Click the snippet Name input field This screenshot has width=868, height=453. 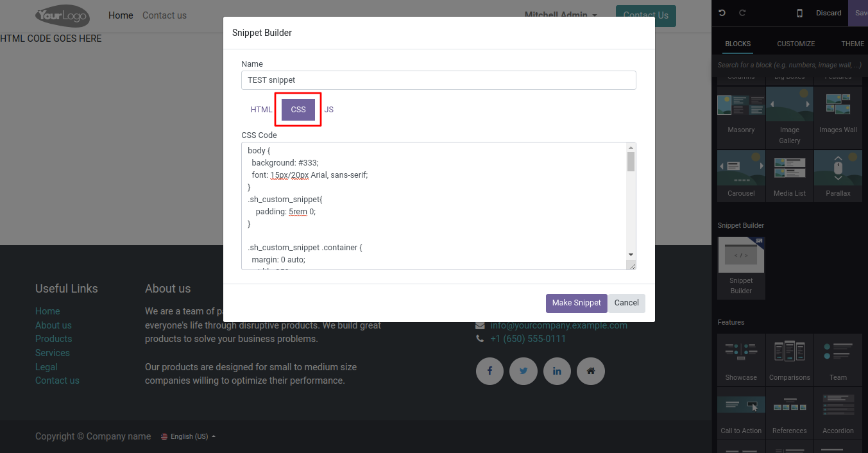tap(438, 80)
